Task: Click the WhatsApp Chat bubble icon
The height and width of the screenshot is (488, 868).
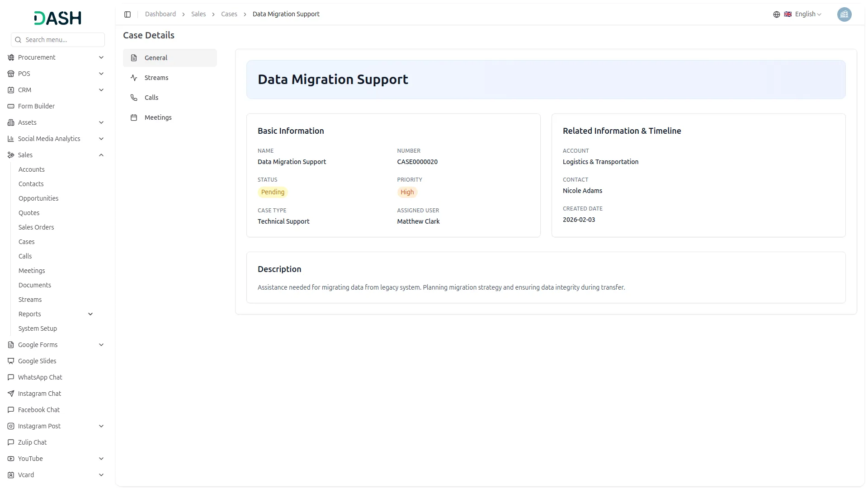Action: [x=11, y=377]
